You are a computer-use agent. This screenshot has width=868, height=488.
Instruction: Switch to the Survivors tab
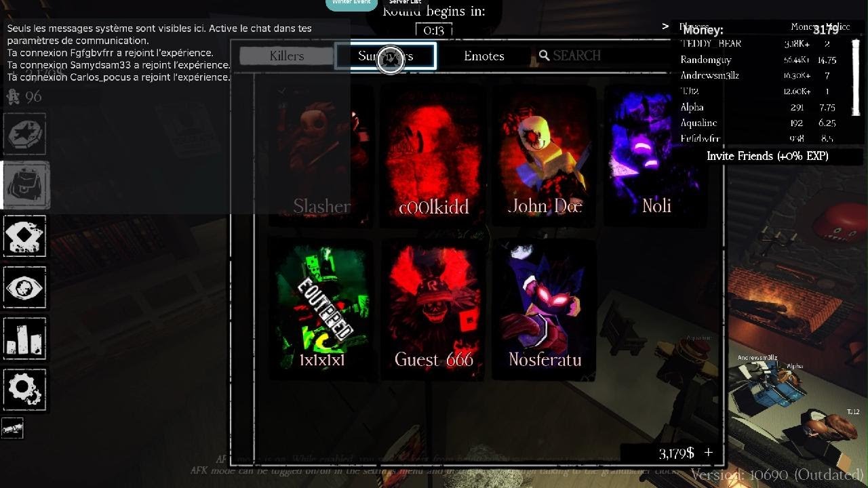(x=385, y=56)
